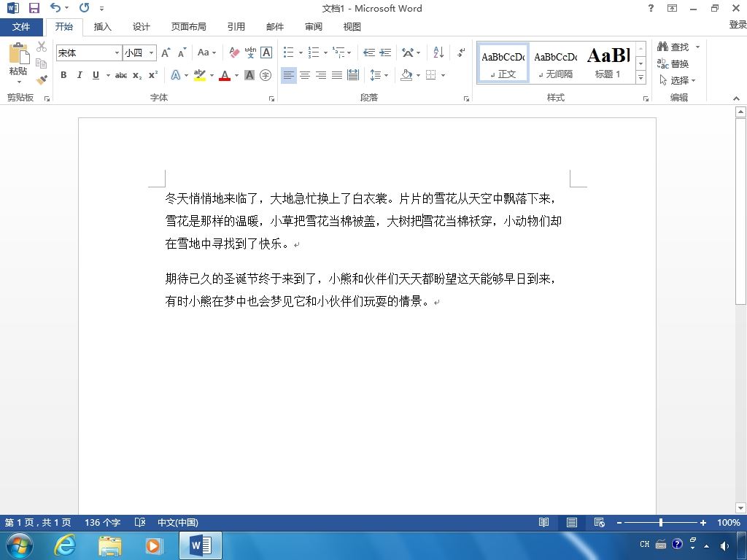Click the Paste clipboard icon
The width and height of the screenshot is (747, 560).
pos(18,53)
